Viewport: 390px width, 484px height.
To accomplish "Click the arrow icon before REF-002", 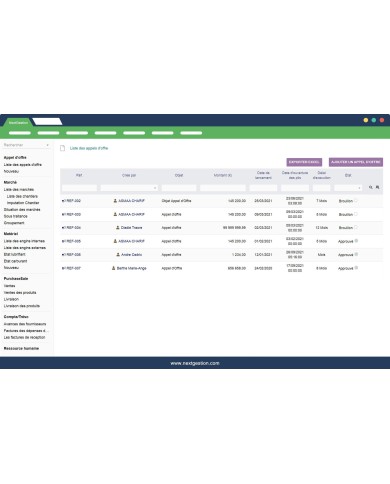I will (x=63, y=201).
